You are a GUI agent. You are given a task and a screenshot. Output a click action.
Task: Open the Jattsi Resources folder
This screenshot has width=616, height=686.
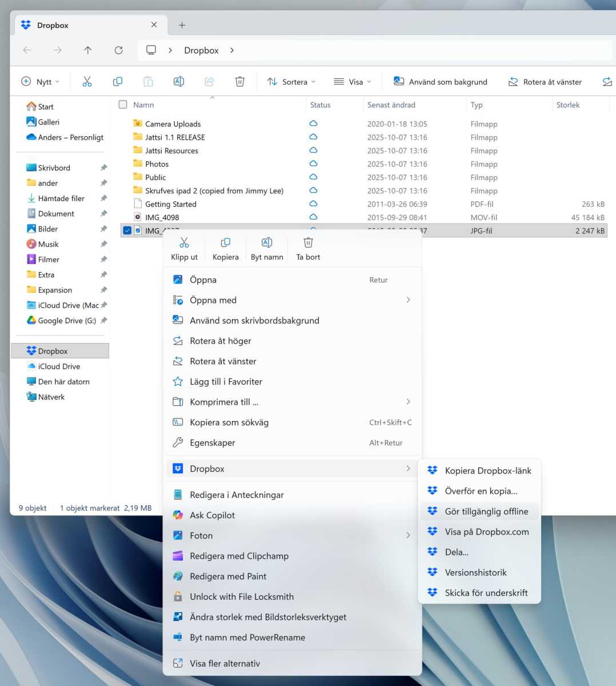coord(171,150)
